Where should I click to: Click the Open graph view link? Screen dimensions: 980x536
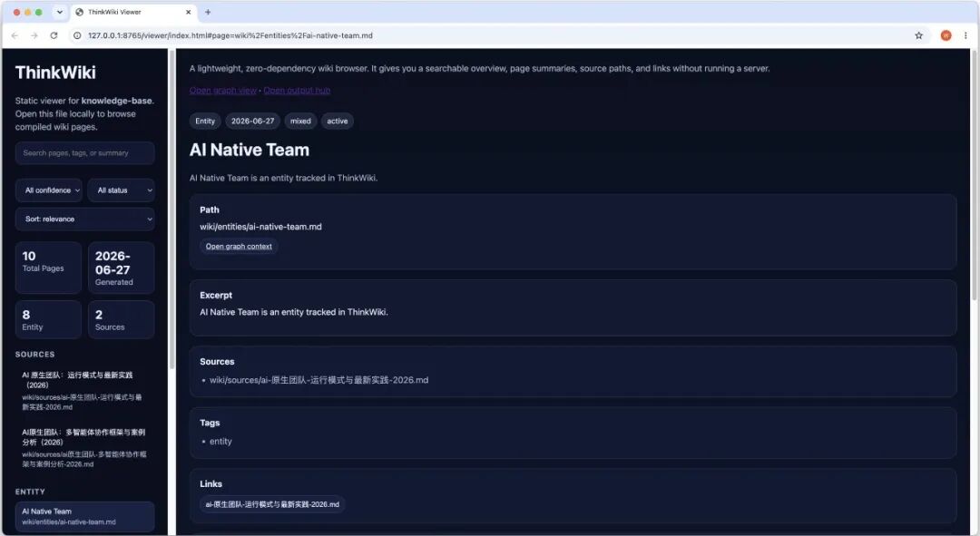pyautogui.click(x=223, y=91)
